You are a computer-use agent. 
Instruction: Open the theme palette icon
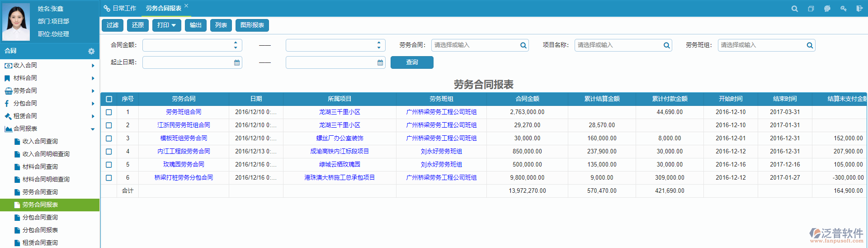click(827, 9)
